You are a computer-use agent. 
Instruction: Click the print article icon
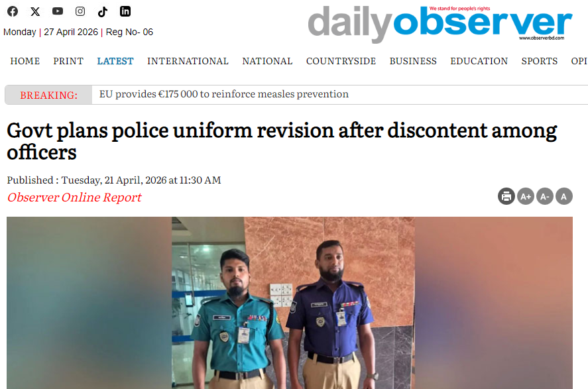[506, 196]
